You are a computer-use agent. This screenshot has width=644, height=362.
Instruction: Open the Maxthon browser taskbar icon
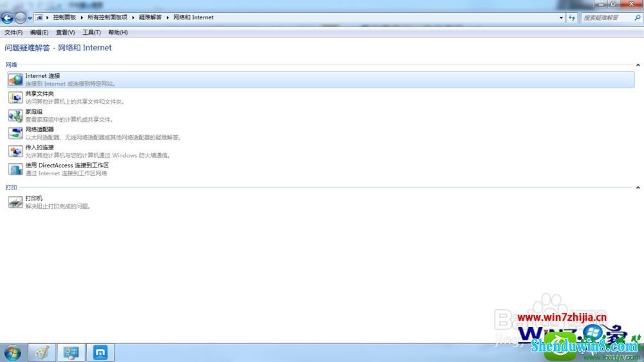[x=100, y=352]
